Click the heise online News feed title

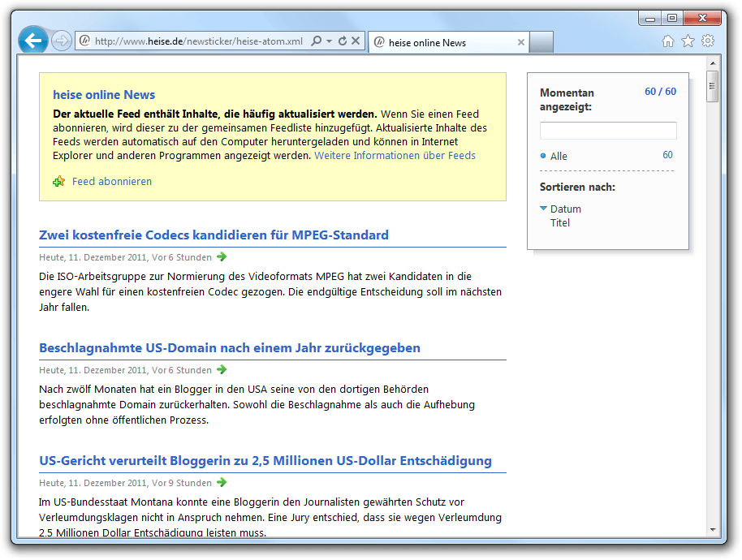point(104,95)
